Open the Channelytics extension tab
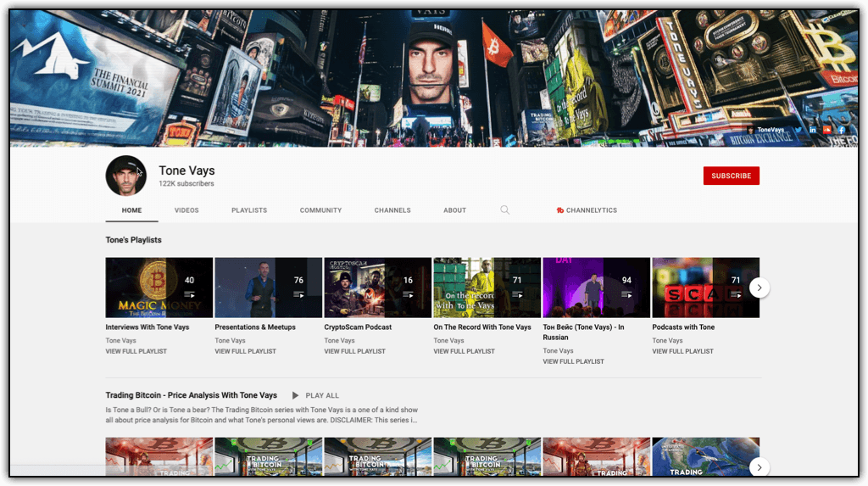Image resolution: width=868 pixels, height=486 pixels. (x=587, y=210)
